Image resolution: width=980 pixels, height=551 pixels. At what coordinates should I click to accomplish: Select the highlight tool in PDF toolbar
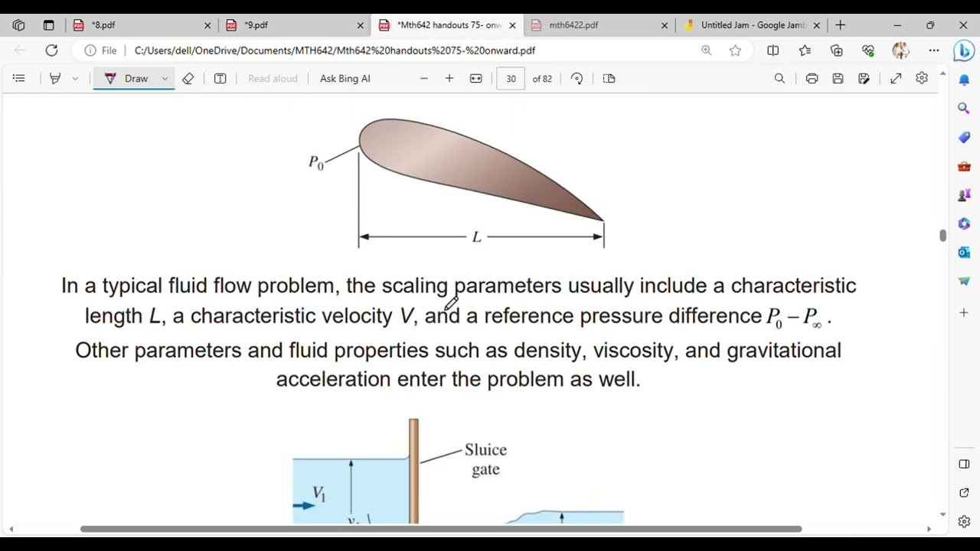tap(55, 78)
